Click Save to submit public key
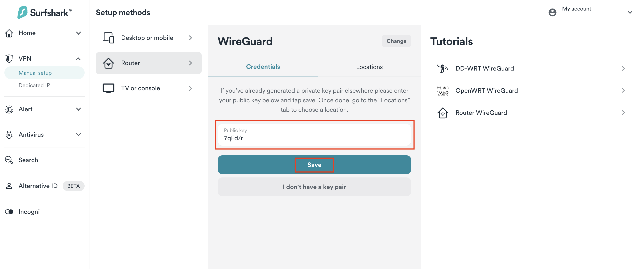 (314, 164)
